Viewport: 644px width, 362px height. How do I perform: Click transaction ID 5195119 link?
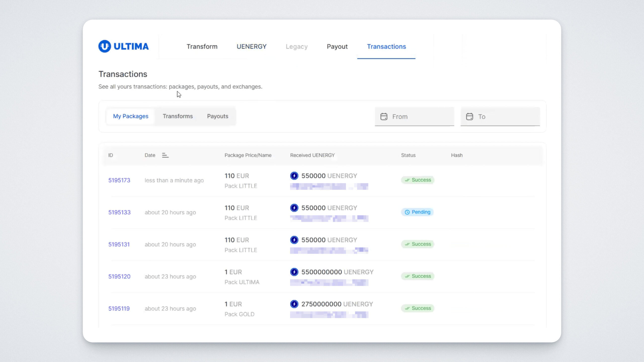(119, 308)
